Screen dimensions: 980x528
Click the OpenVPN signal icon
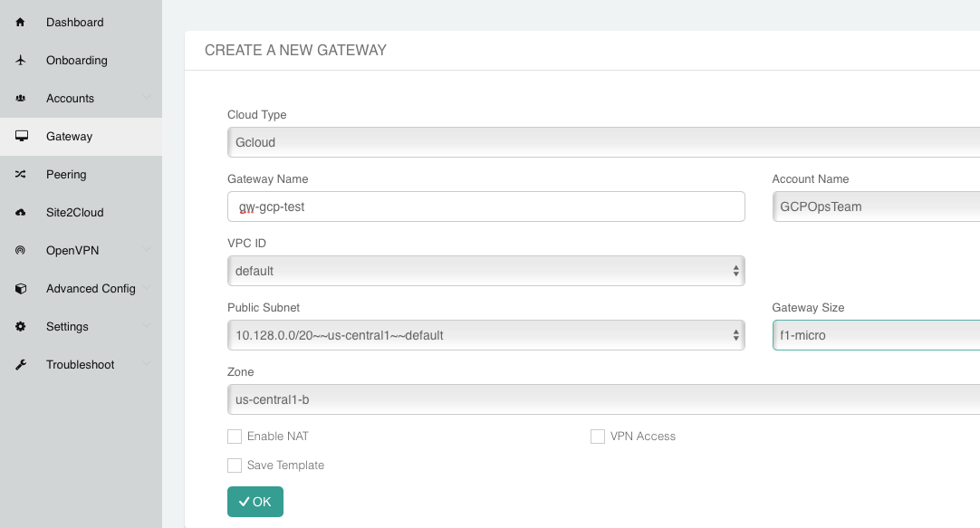click(x=21, y=250)
